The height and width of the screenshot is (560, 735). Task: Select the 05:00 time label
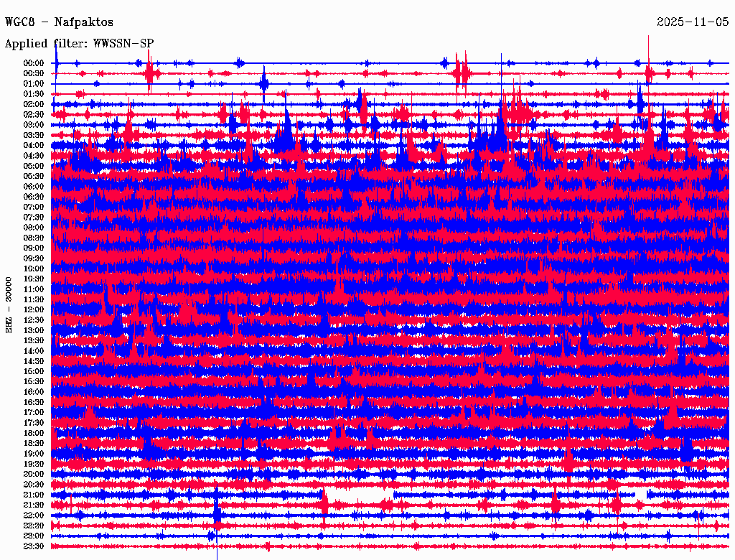[x=34, y=166]
